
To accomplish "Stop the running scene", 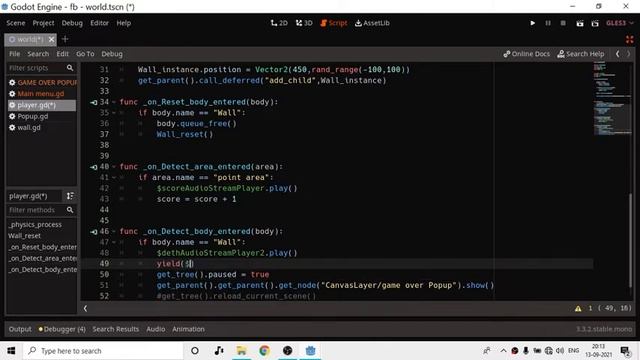I will [563, 23].
